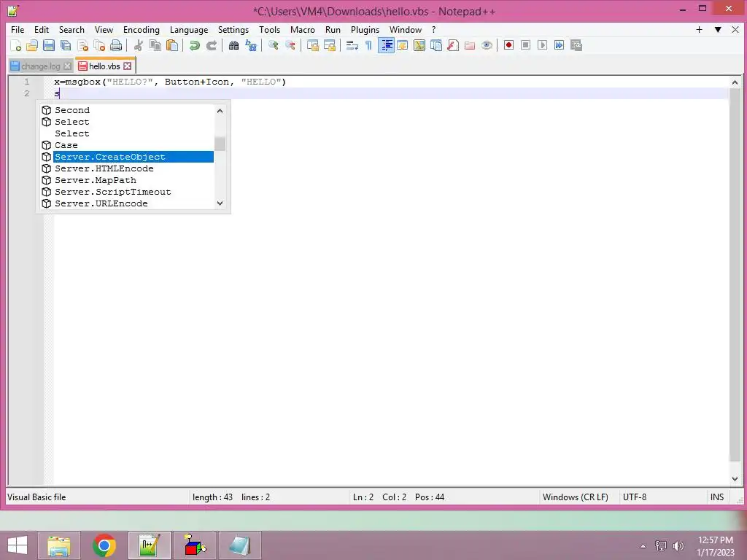Viewport: 747px width, 560px height.
Task: Save hello.vbs with the Save icon
Action: click(49, 45)
